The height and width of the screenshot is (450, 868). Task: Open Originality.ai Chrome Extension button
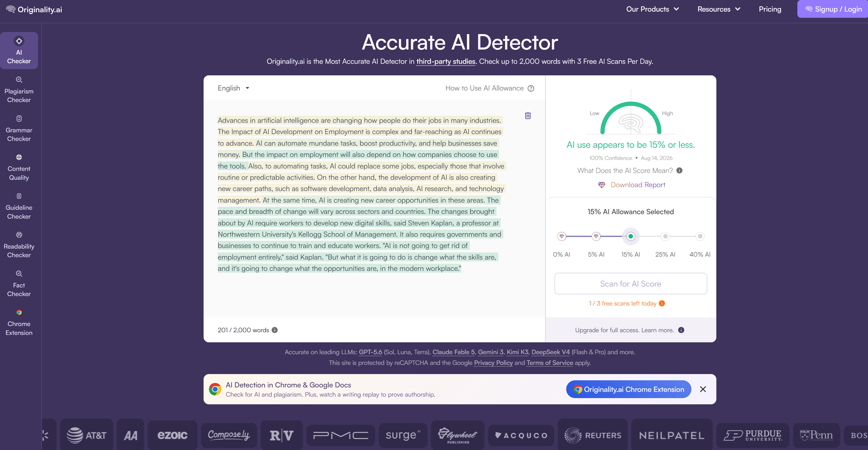click(x=629, y=389)
